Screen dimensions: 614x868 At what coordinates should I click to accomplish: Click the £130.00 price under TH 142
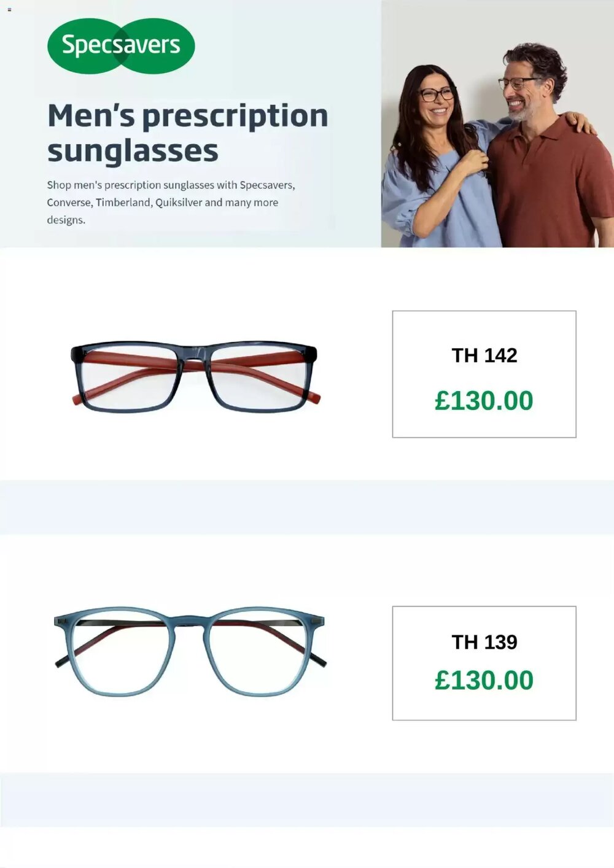coord(484,401)
